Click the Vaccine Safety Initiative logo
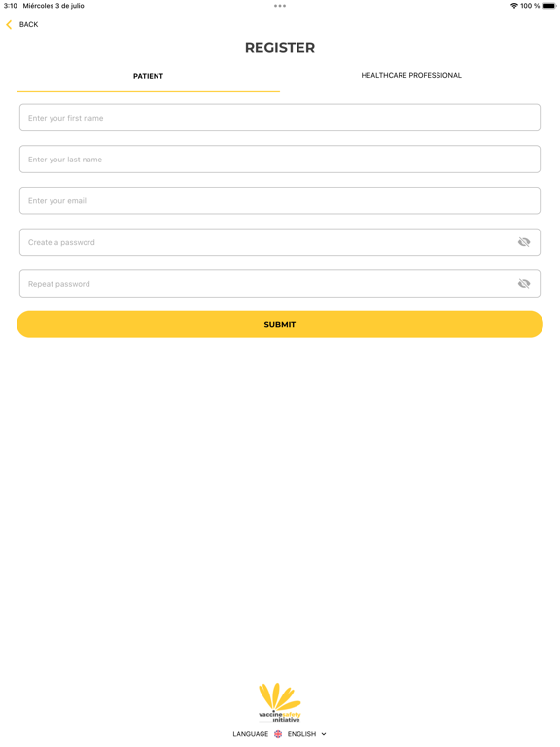 (280, 702)
